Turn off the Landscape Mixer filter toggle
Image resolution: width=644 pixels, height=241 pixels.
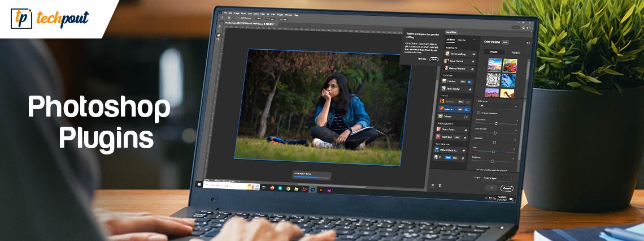point(470,82)
